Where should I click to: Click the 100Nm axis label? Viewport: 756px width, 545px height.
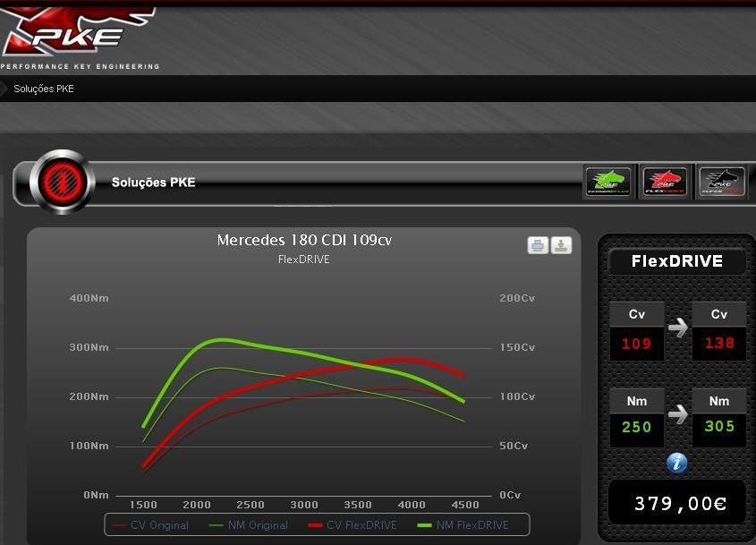(x=89, y=446)
